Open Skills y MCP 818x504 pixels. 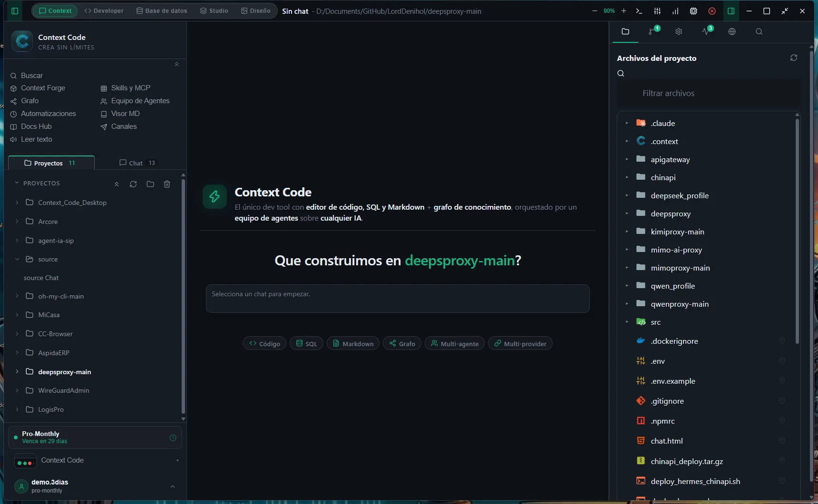tap(126, 88)
